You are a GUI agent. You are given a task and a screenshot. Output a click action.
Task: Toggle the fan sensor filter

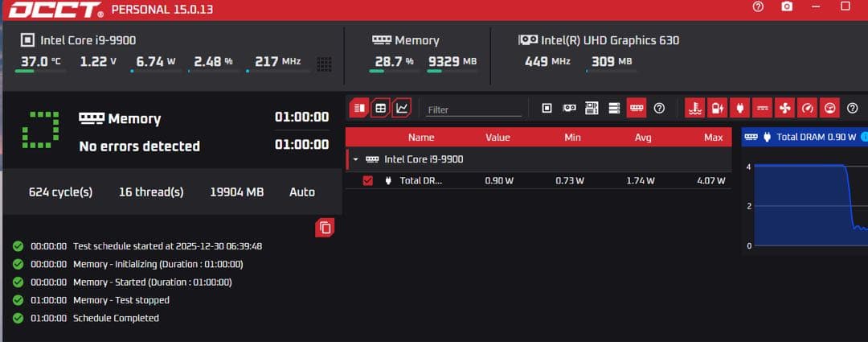coord(784,108)
